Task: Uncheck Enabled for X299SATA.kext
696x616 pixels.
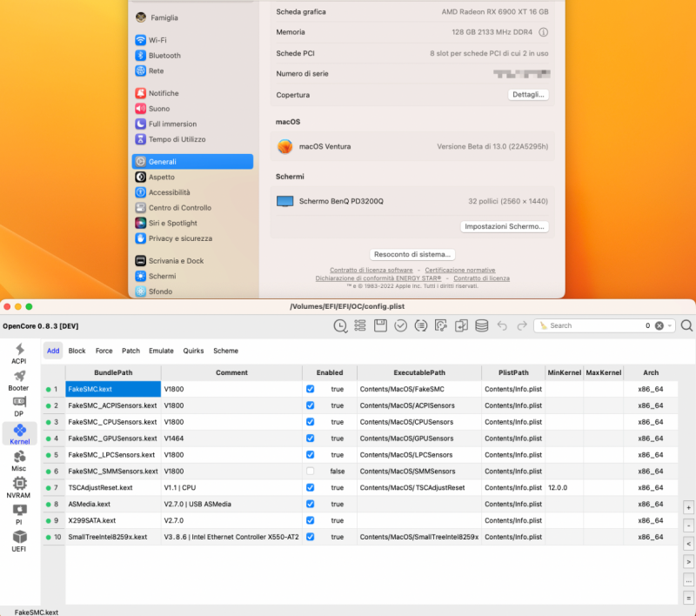Action: [310, 520]
